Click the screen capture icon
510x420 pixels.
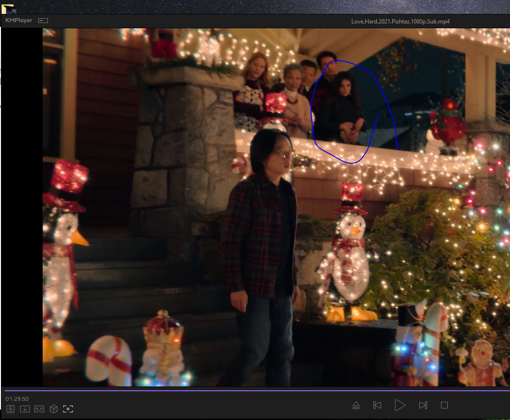point(68,409)
